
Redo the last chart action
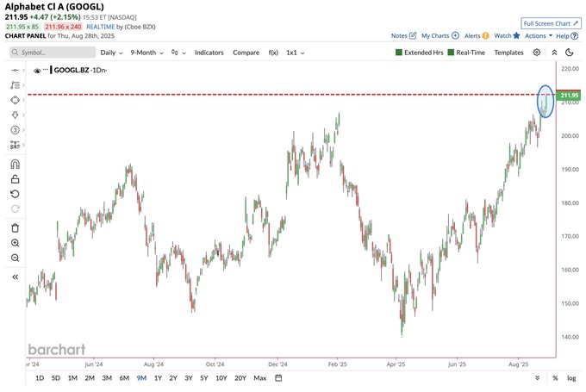coord(15,208)
